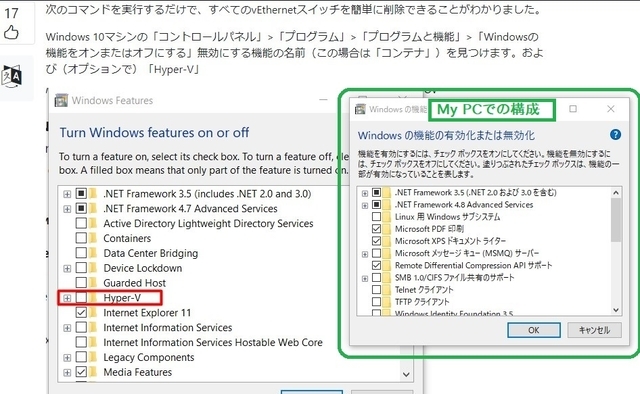Expand the Media Features node

coord(67,372)
